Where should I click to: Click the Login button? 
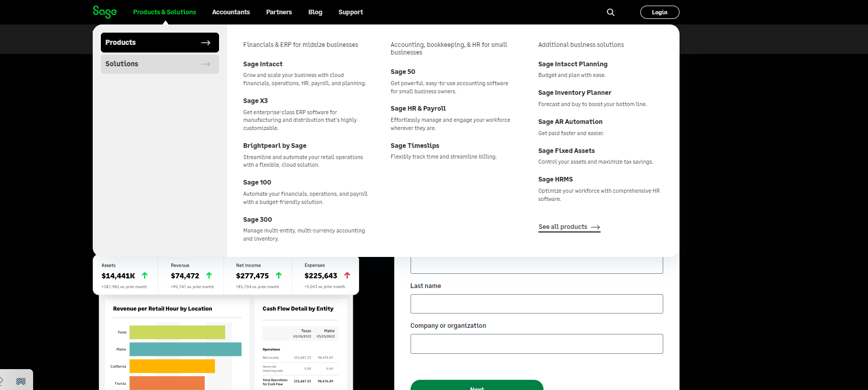[x=660, y=12]
